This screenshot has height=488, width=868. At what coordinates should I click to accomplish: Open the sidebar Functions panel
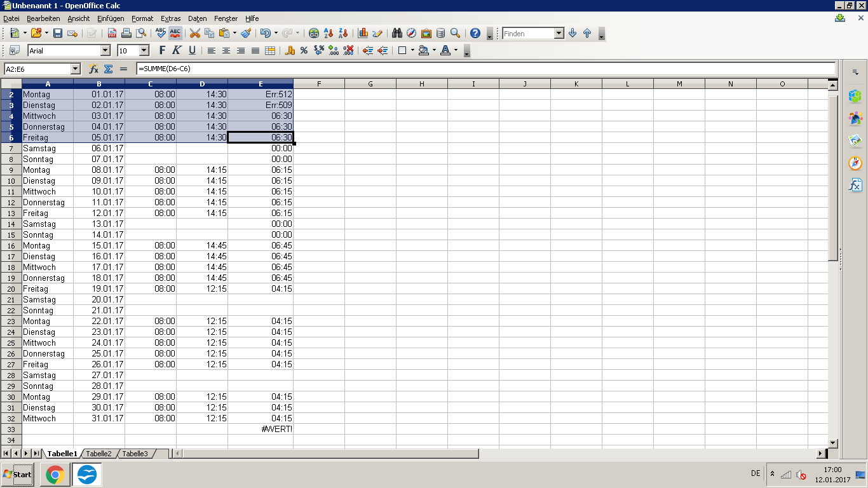(856, 185)
